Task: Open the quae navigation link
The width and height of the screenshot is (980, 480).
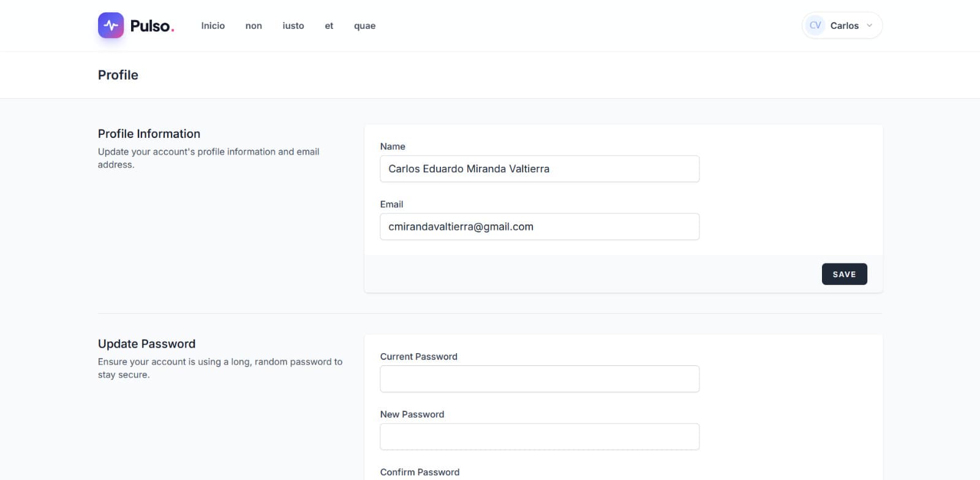Action: pyautogui.click(x=364, y=26)
